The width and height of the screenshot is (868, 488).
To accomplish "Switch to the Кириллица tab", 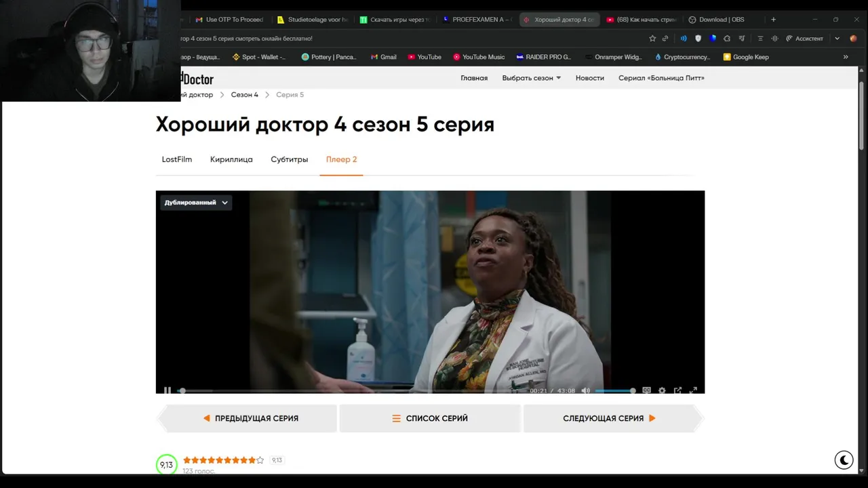I will point(231,159).
